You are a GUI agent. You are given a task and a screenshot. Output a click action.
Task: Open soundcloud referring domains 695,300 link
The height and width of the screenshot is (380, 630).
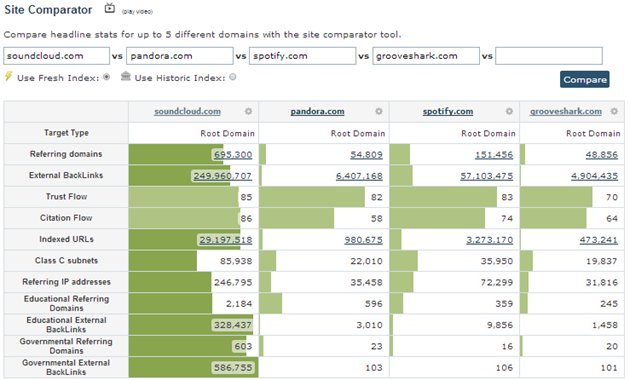pyautogui.click(x=233, y=155)
